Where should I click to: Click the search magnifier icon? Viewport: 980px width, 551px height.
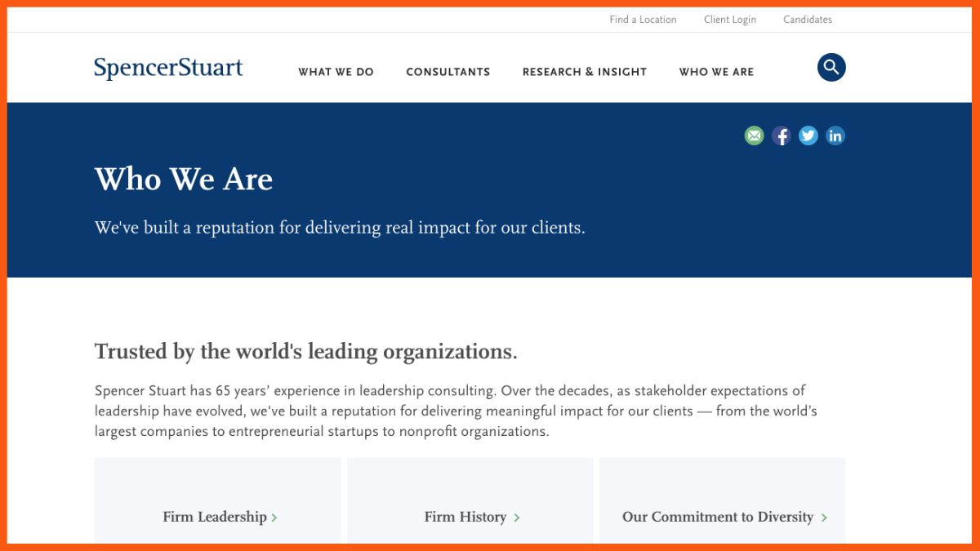coord(831,67)
